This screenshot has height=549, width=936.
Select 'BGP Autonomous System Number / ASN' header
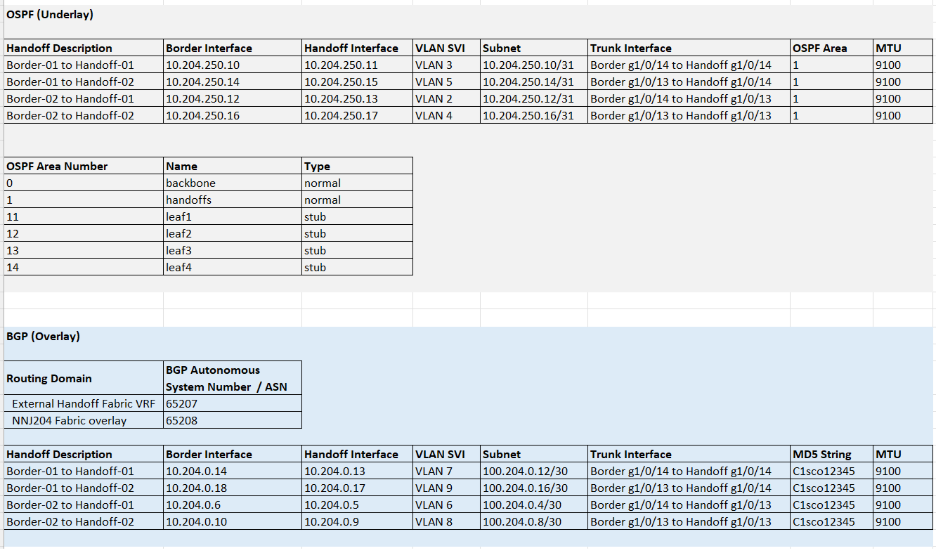point(232,378)
